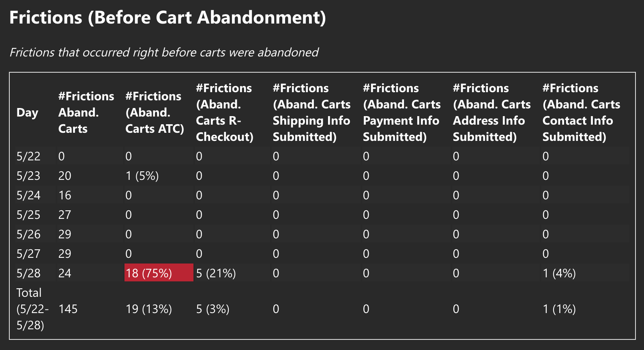Click the Aband. Carts R-Checkout column header

point(224,112)
